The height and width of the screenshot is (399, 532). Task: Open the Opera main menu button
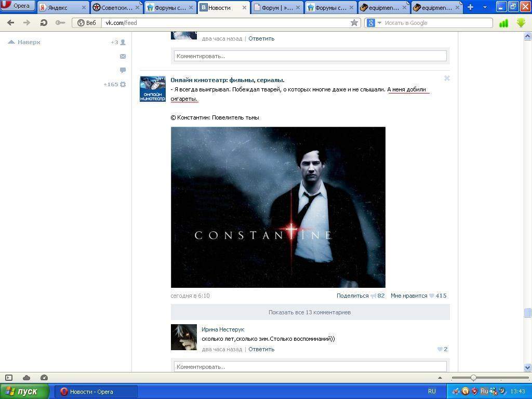point(18,6)
